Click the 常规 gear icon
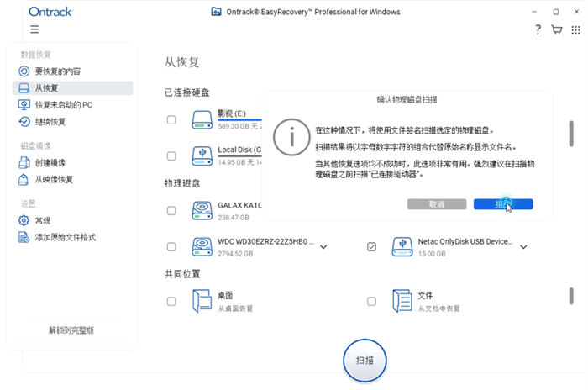Image resolution: width=588 pixels, height=390 pixels. tap(24, 220)
